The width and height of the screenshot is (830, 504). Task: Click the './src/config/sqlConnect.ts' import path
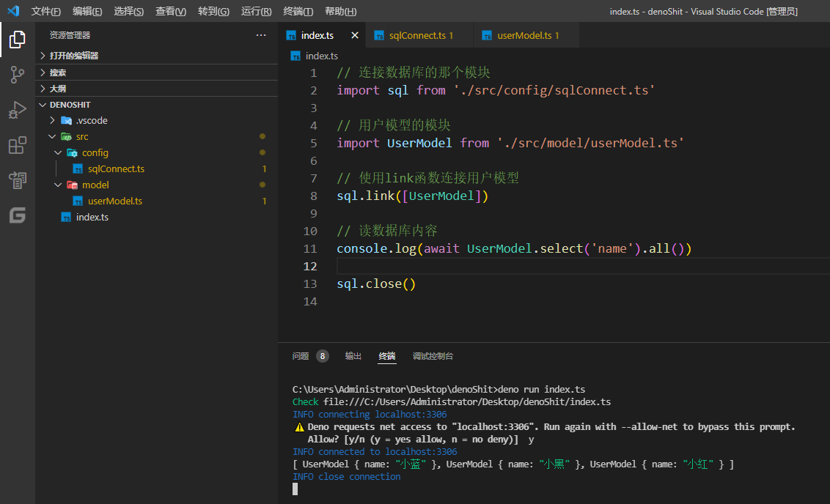tap(554, 90)
